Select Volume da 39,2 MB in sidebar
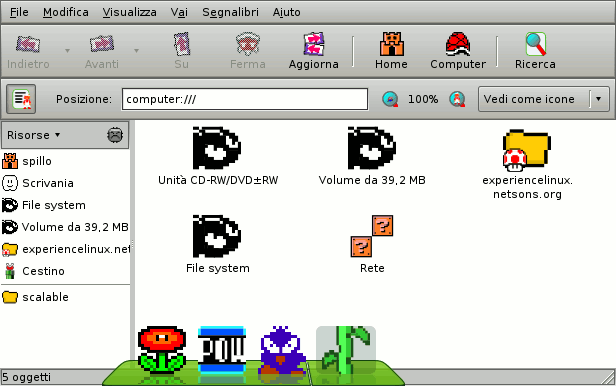Viewport: 616px width, 386px height. [x=65, y=227]
